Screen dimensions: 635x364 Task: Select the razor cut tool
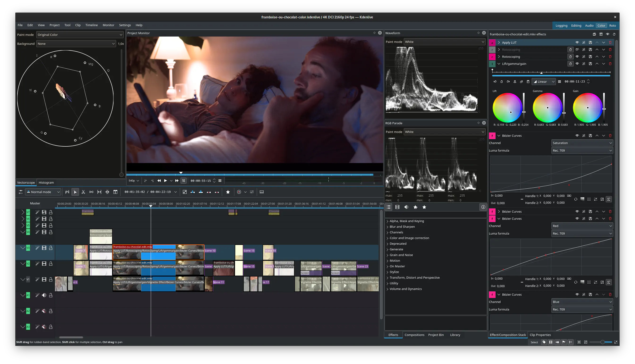tap(83, 192)
